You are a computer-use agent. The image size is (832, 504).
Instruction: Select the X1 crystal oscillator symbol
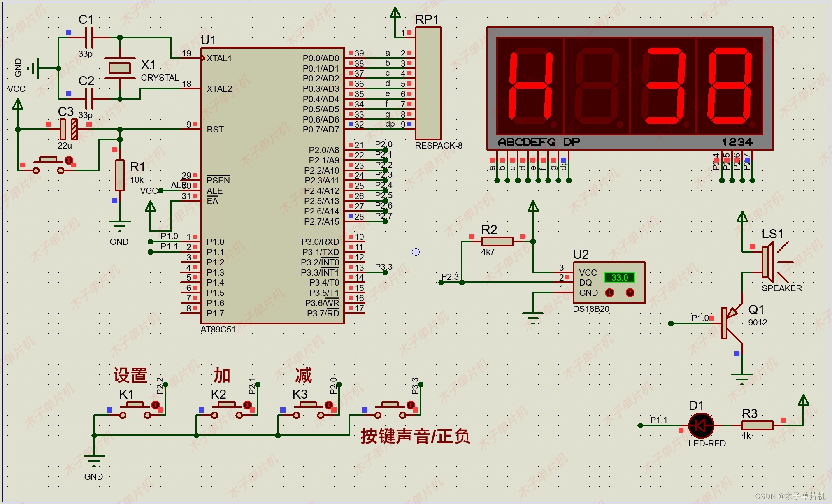point(119,68)
